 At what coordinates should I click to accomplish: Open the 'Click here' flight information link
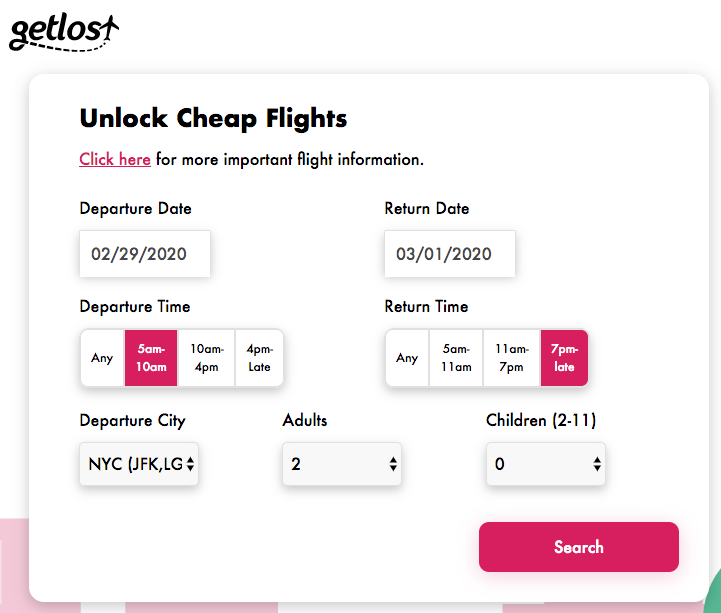coord(115,159)
